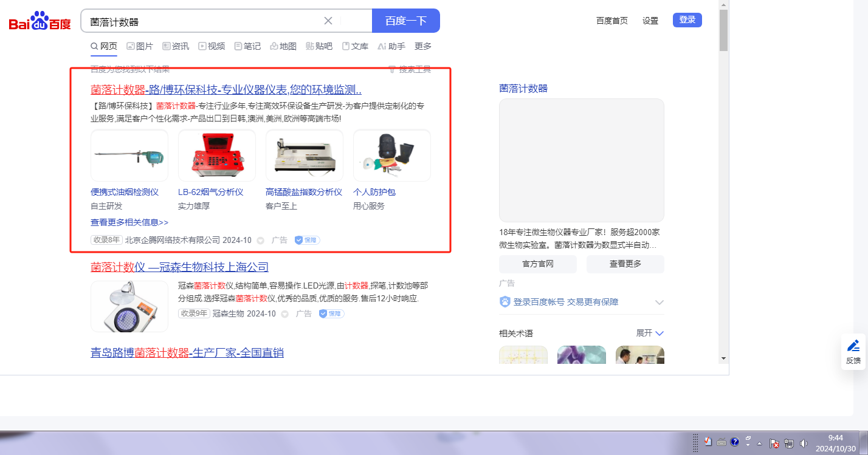Open the language bar options down arrow

click(x=748, y=446)
